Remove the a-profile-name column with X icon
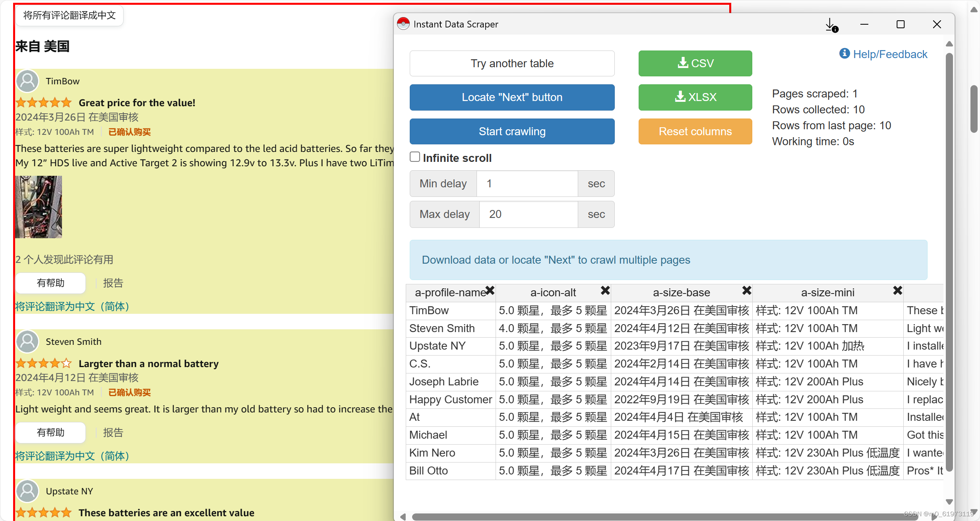The image size is (980, 521). click(x=490, y=291)
